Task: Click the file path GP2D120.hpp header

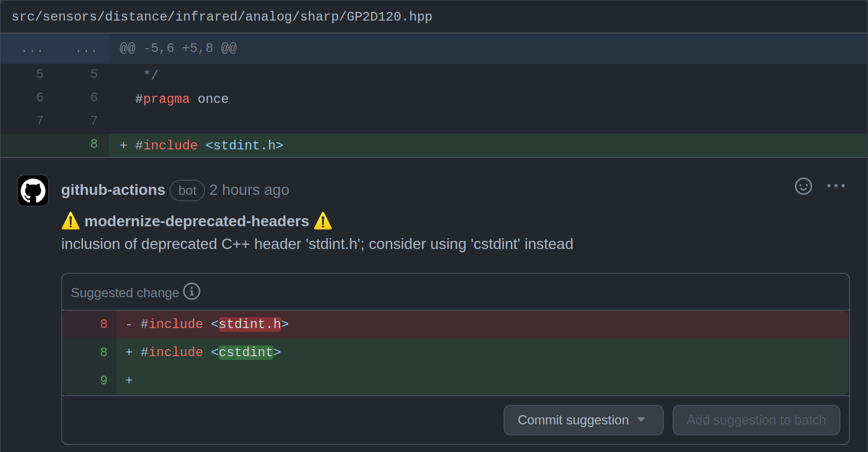Action: [222, 17]
